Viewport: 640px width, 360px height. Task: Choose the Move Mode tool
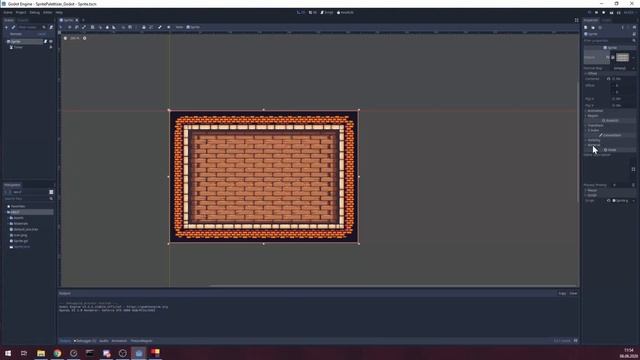69,27
